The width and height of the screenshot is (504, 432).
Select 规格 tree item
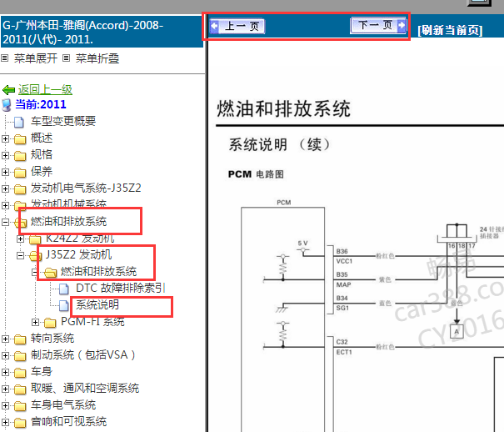click(x=42, y=154)
